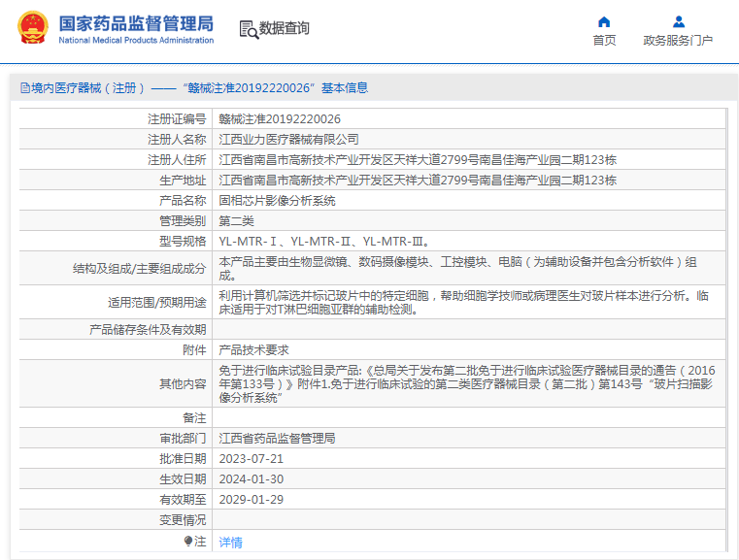Click the 首页 home icon
Screen dimensions: 739x560
[x=604, y=21]
